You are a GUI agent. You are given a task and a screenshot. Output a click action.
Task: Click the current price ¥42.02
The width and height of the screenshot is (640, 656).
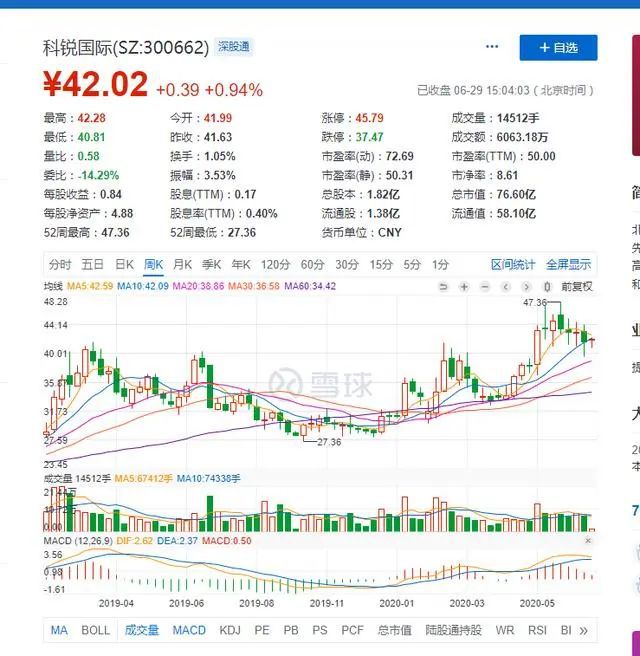click(95, 84)
